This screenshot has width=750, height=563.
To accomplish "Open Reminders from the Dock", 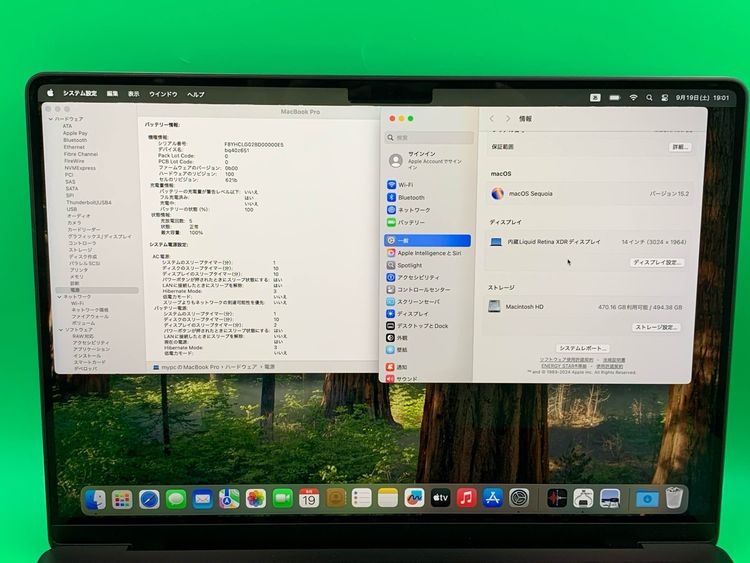I will click(361, 498).
